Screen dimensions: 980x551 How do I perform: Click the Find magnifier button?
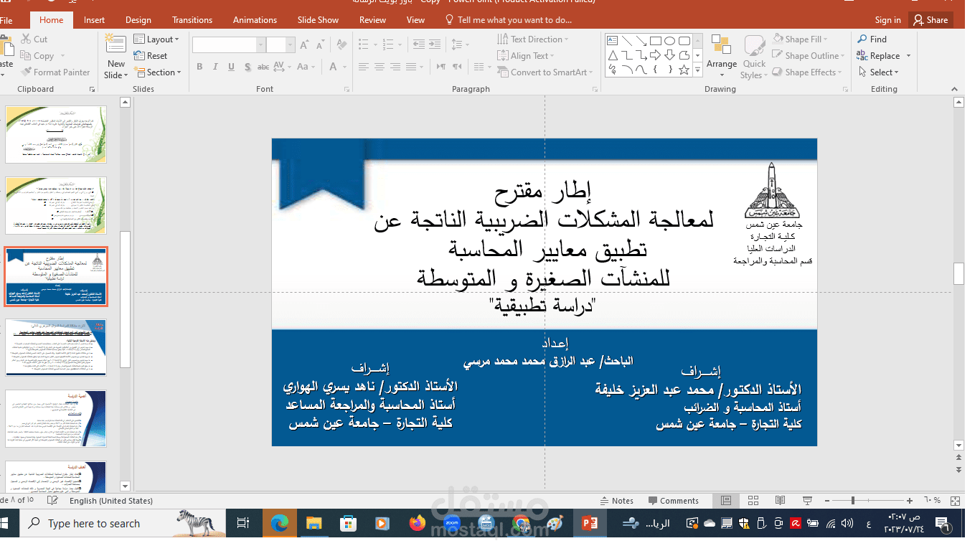pyautogui.click(x=872, y=39)
